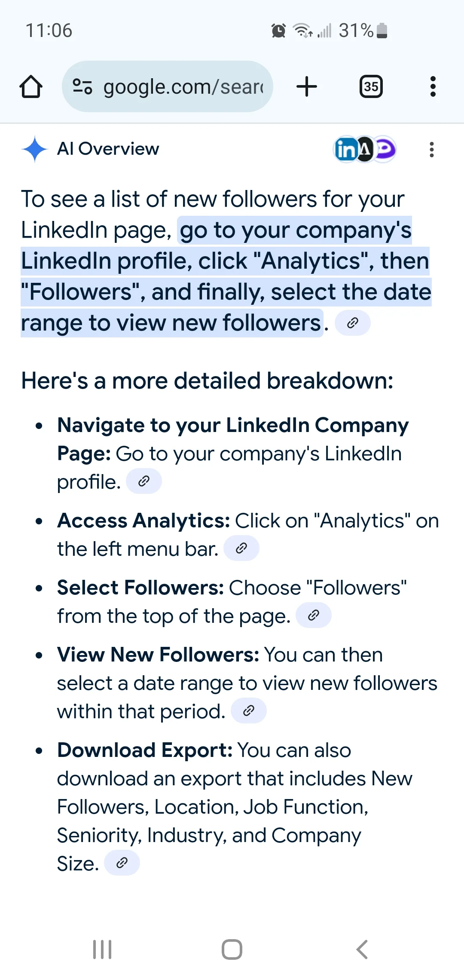Tap the google.com/search address bar
The width and height of the screenshot is (464, 980).
(x=168, y=86)
